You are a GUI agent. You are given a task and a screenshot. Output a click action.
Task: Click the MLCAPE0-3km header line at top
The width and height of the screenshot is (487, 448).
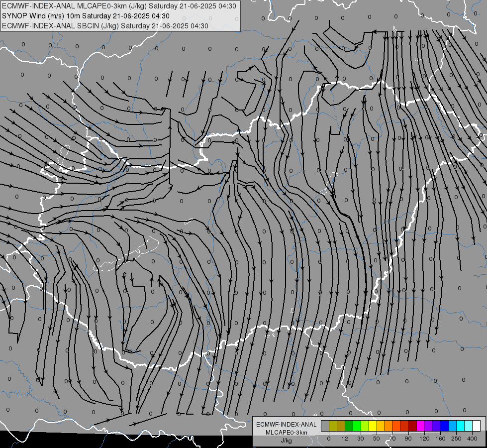click(x=119, y=6)
